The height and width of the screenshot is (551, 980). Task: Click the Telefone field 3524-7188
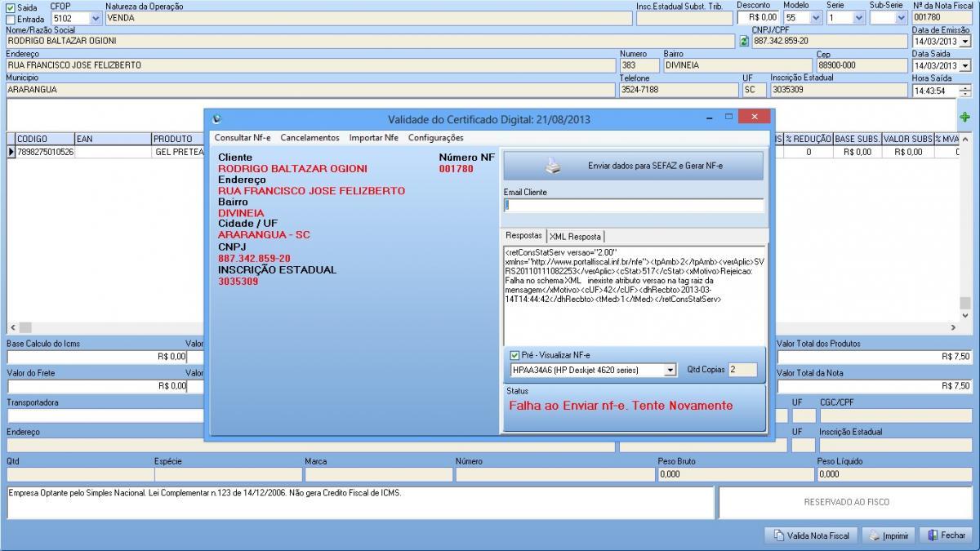[x=678, y=90]
